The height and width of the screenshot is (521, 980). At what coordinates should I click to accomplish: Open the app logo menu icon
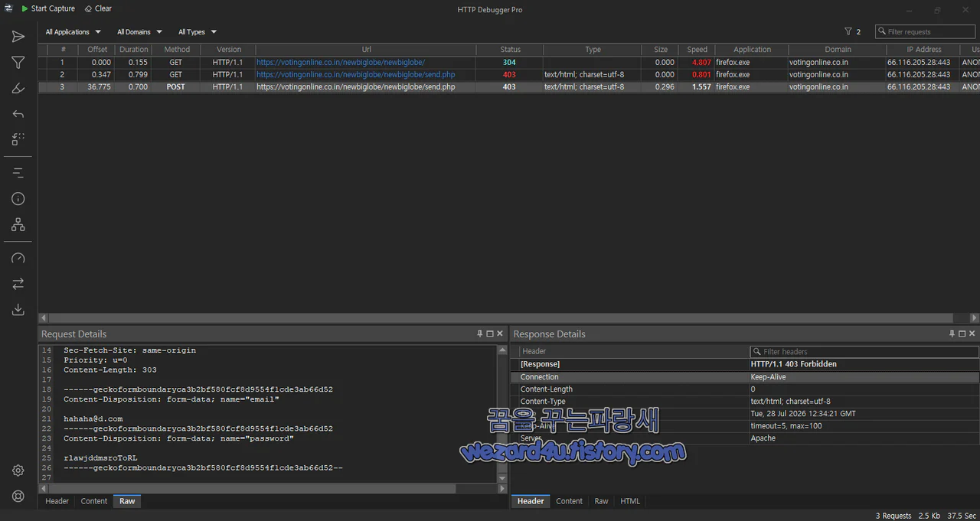point(7,8)
